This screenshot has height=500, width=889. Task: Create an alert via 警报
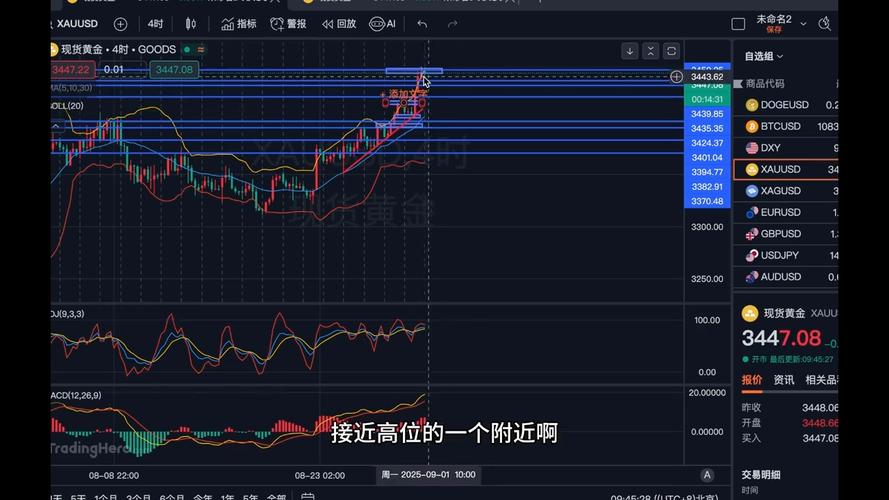click(288, 24)
